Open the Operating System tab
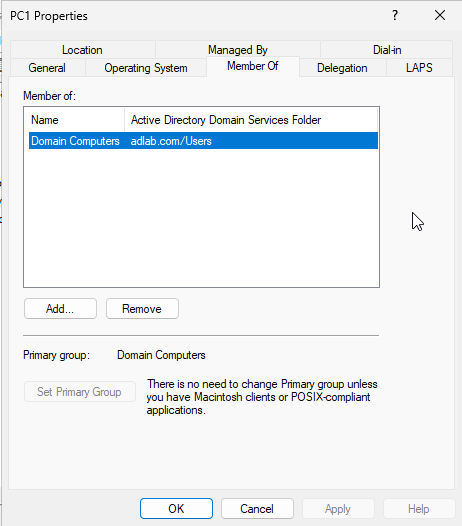Screen dimensions: 462x526 click(146, 68)
